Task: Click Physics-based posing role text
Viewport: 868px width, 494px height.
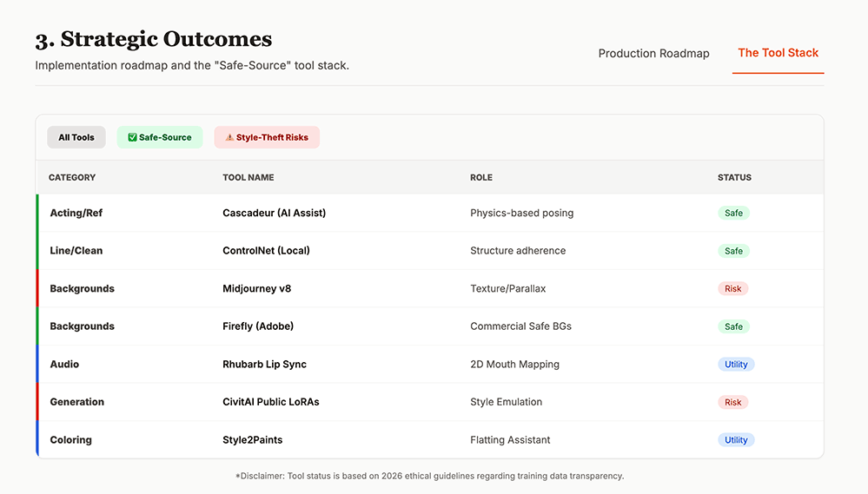Action: coord(521,213)
